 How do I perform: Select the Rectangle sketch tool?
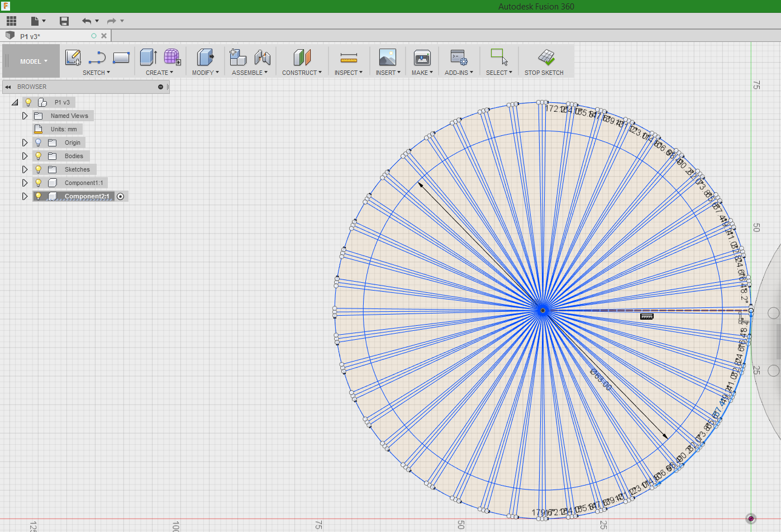[121, 57]
